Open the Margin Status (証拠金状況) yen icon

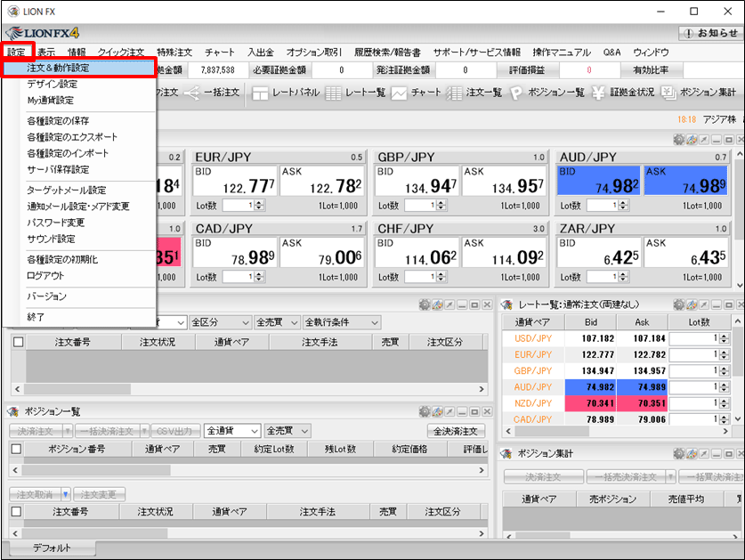(598, 93)
